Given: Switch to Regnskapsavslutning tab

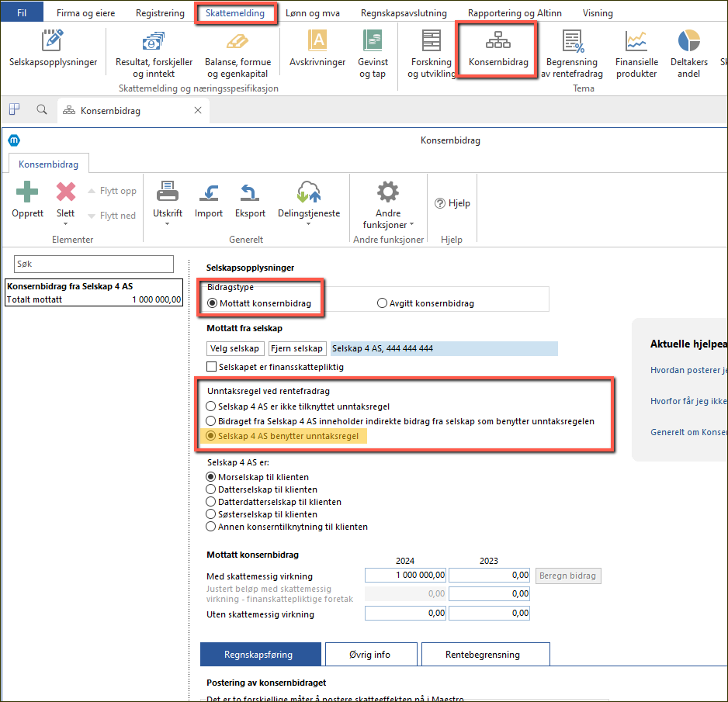Looking at the screenshot, I should coord(404,13).
